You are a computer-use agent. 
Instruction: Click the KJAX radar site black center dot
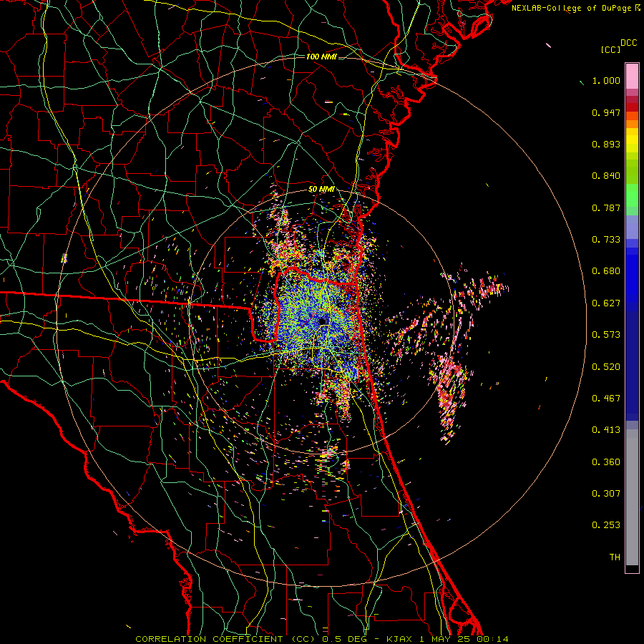click(x=323, y=321)
